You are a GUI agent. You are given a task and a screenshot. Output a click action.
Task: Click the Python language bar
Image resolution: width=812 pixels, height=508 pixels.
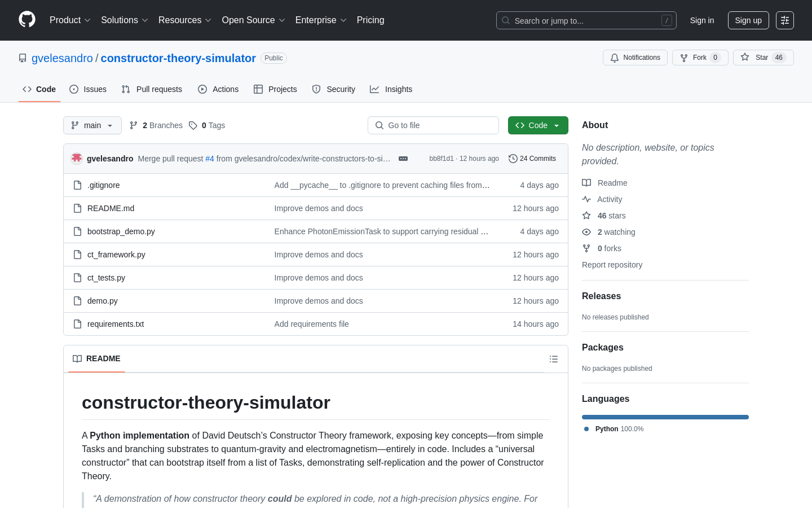pos(665,417)
